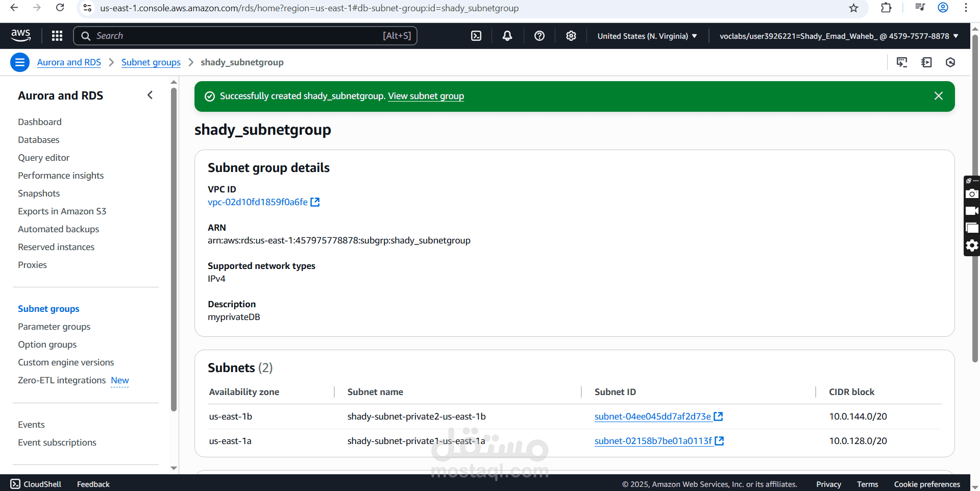Open Performance insights
The width and height of the screenshot is (980, 491).
click(x=61, y=176)
